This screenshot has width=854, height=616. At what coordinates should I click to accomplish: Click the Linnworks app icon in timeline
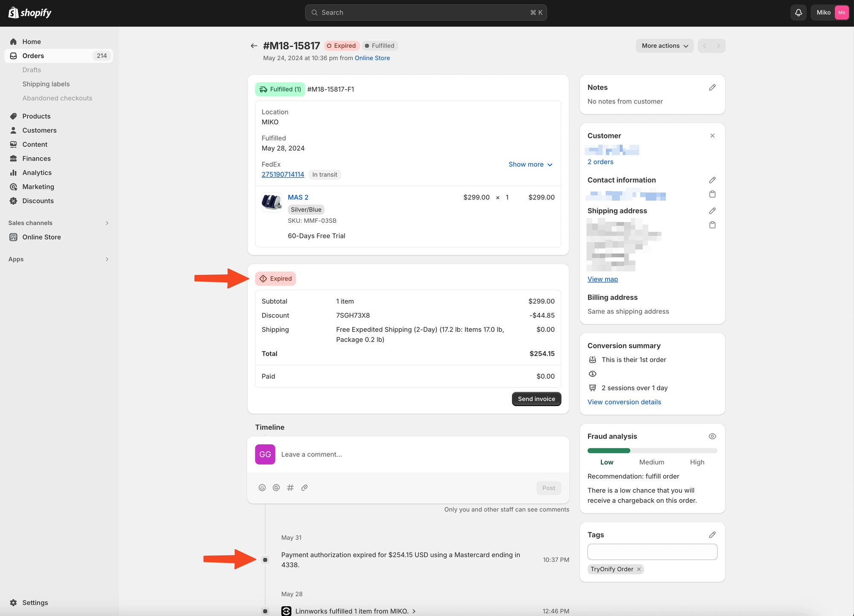click(x=286, y=611)
